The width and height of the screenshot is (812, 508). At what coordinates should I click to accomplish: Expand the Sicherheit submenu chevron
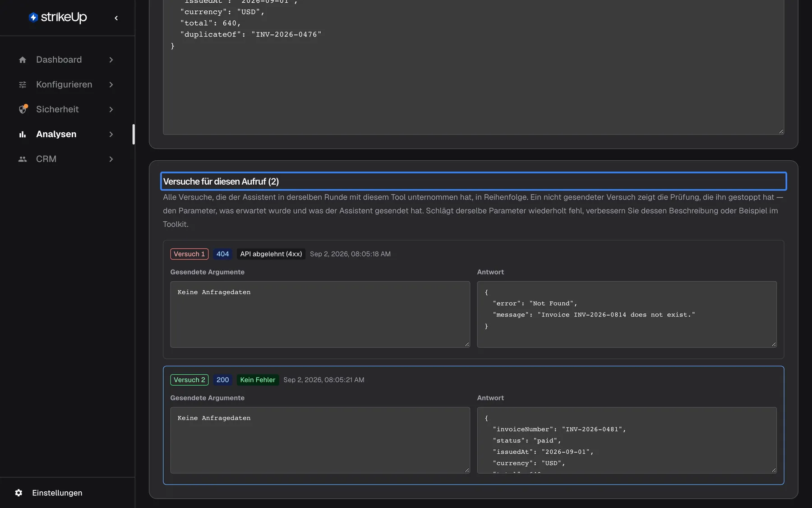[x=111, y=109]
